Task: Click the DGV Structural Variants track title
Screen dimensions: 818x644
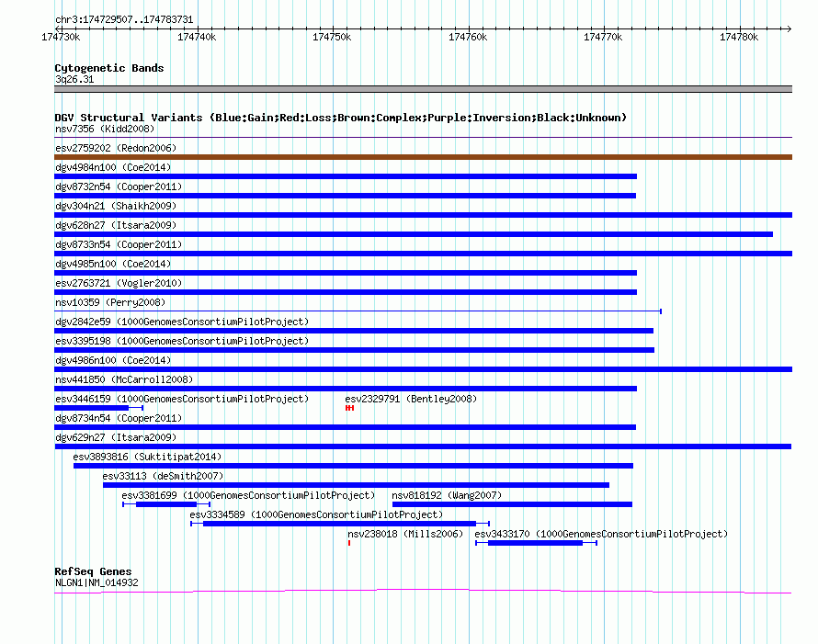Action: click(x=341, y=118)
